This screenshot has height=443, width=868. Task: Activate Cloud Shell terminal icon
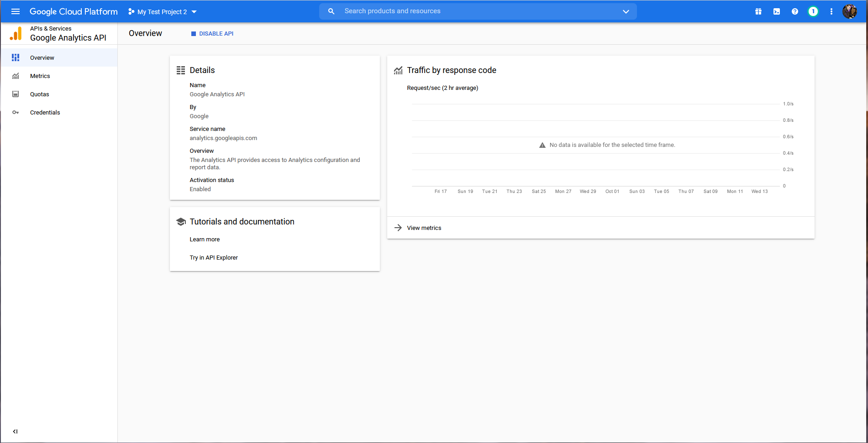click(777, 11)
